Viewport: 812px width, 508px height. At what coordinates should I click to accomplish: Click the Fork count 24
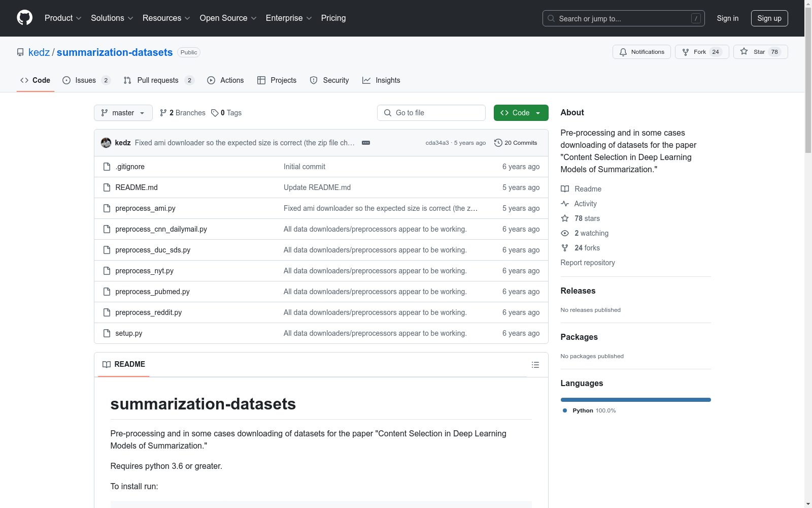pos(716,52)
